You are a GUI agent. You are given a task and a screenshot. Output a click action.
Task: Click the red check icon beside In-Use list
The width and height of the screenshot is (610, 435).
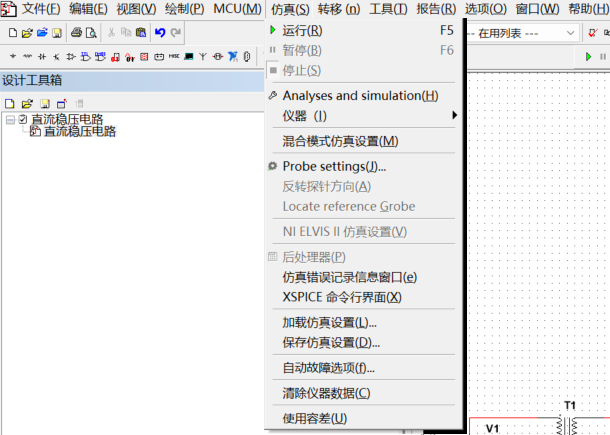[592, 33]
